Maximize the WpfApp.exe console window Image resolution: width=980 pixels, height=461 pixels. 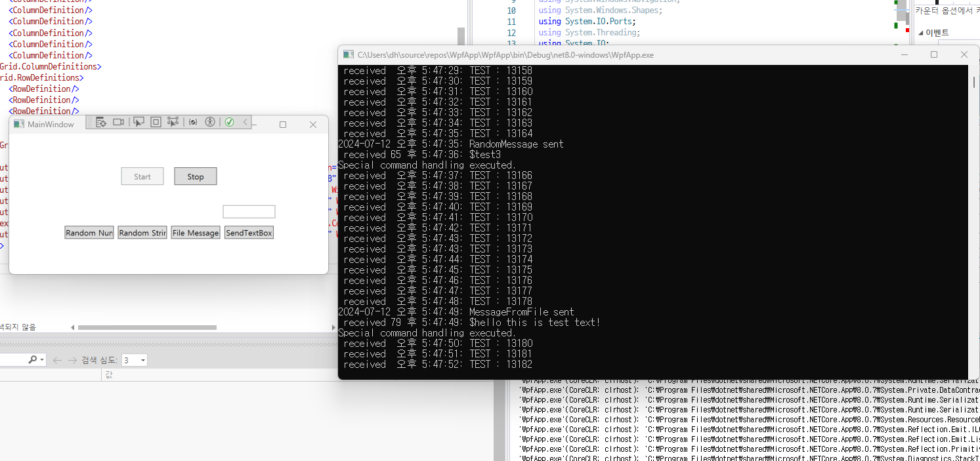click(x=934, y=55)
